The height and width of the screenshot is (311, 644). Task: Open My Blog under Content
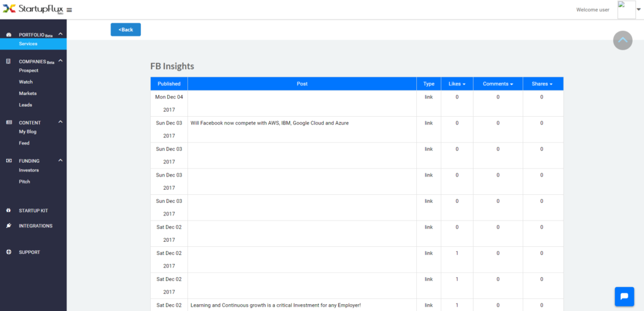[28, 132]
